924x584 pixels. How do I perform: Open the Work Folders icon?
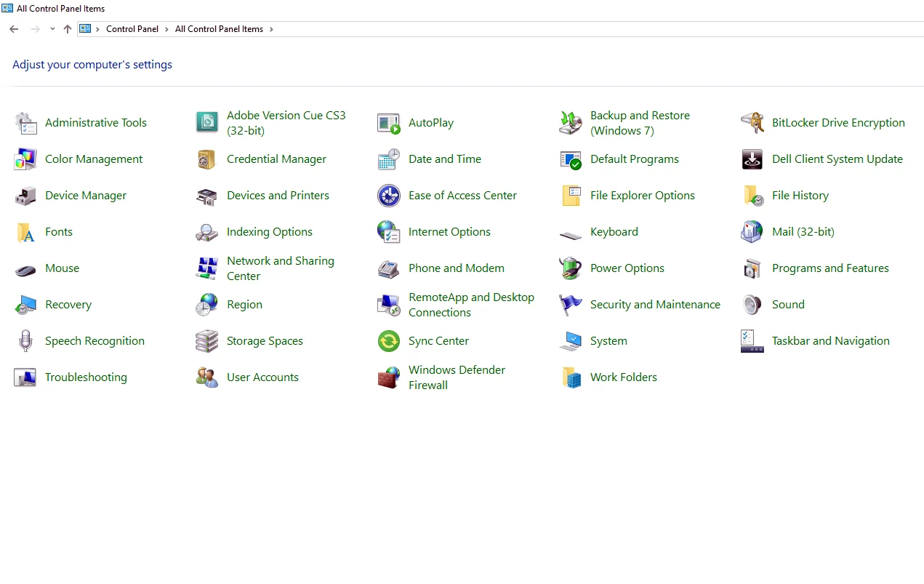pyautogui.click(x=571, y=377)
